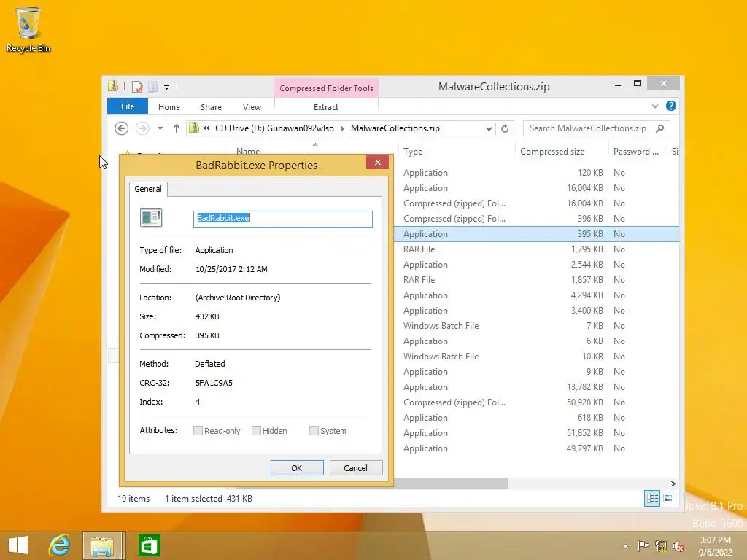The height and width of the screenshot is (560, 747).
Task: Click the BadRabbit.exe filename field
Action: click(282, 219)
